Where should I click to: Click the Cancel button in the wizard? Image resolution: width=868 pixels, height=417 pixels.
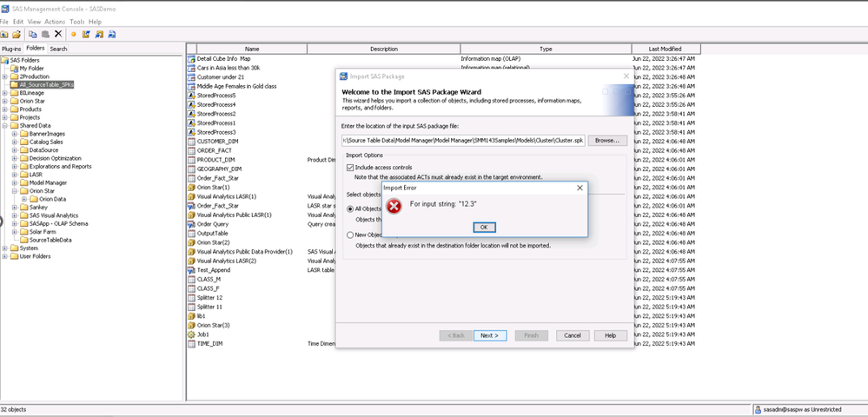573,335
